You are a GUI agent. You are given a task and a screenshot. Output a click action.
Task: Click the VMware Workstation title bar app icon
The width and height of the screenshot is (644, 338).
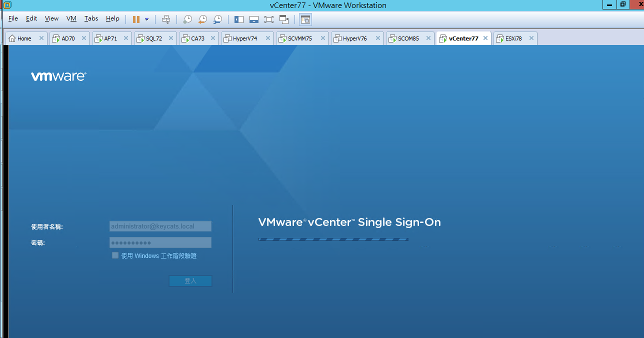point(7,5)
